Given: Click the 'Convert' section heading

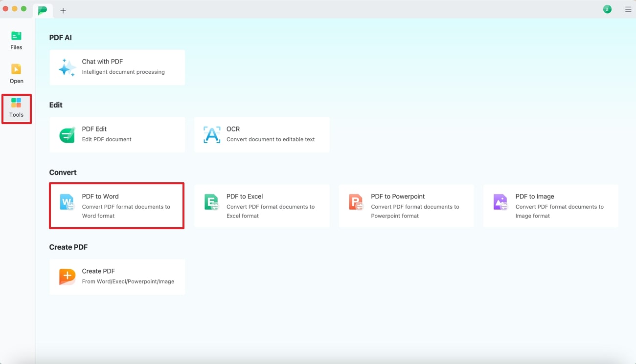Looking at the screenshot, I should [63, 172].
